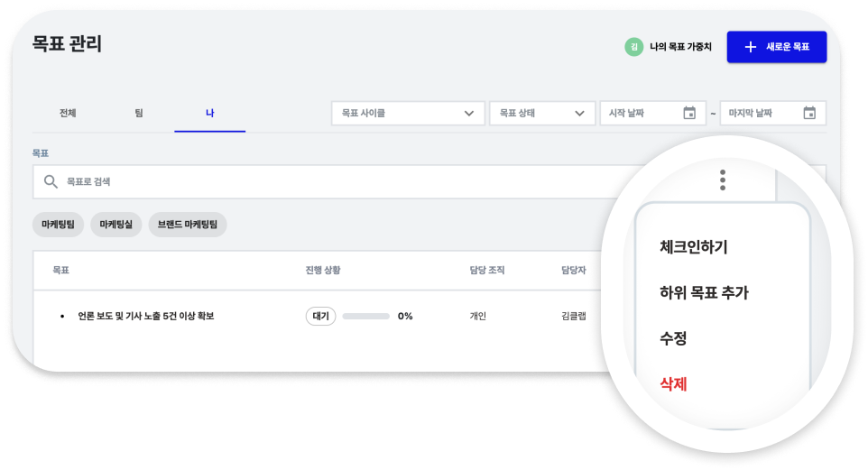Select the 마케팅팀 chip
The height and width of the screenshot is (470, 868).
coord(58,225)
